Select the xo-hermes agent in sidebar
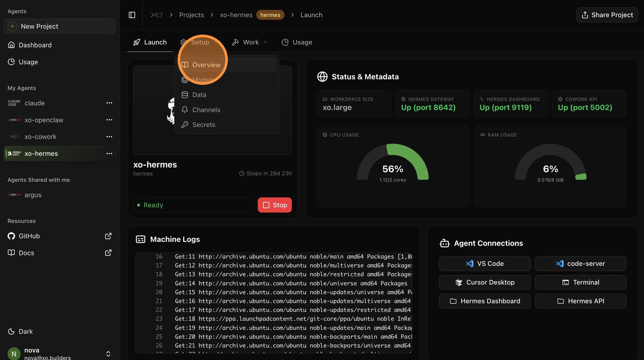This screenshot has width=644, height=360. pos(60,153)
